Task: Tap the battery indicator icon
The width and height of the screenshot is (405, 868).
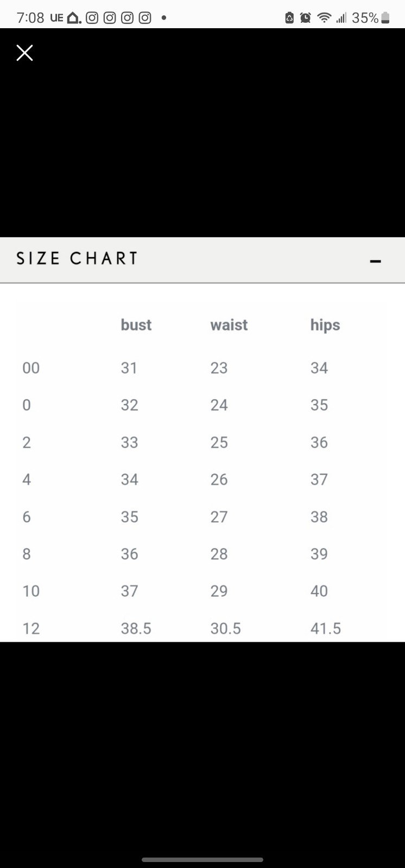Action: (x=385, y=18)
